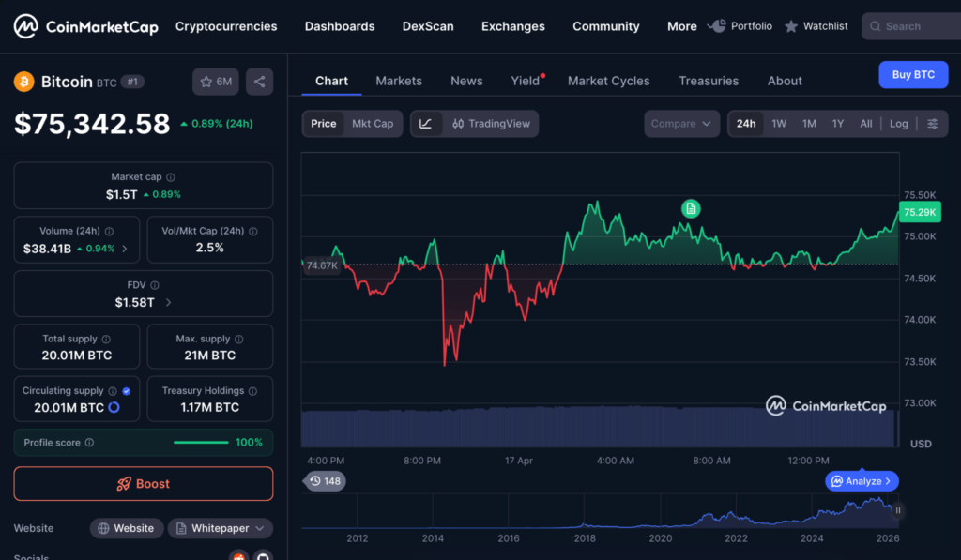Click the Market cap info icon

point(171,177)
